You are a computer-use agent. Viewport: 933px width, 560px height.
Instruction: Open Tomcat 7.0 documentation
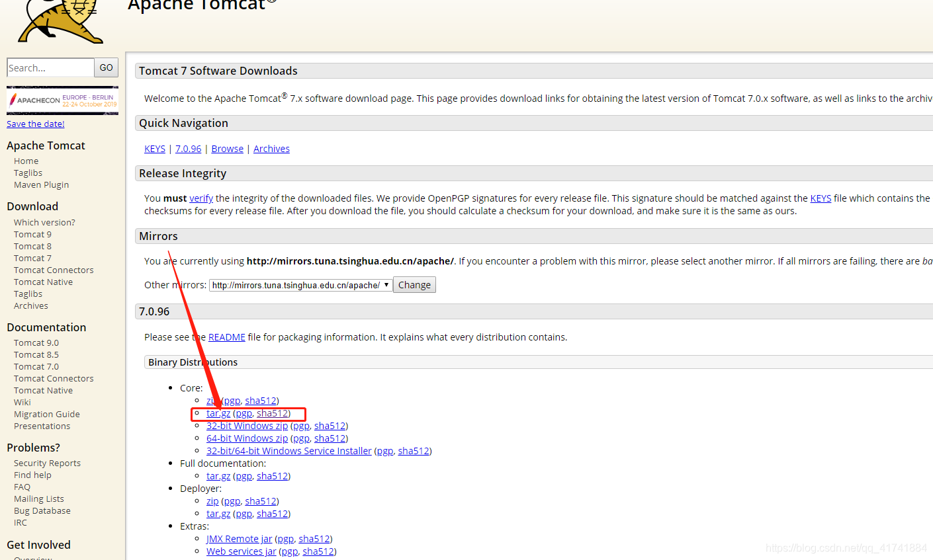pos(36,366)
